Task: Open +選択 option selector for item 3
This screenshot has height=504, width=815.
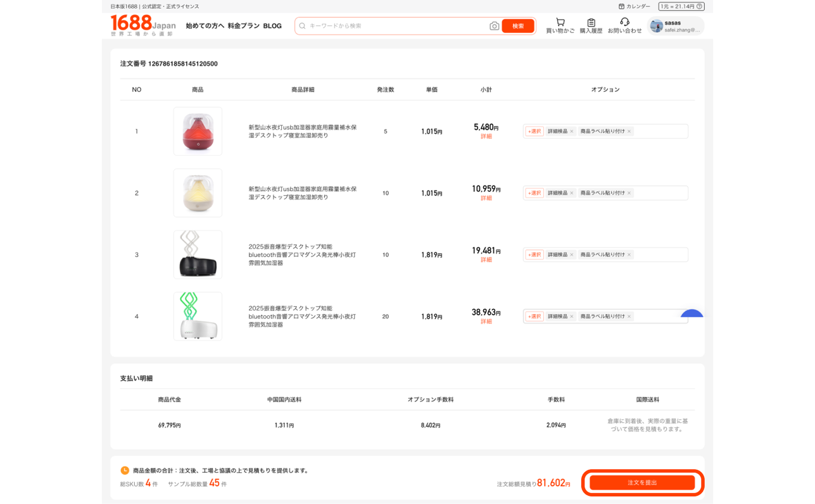Action: pyautogui.click(x=534, y=255)
